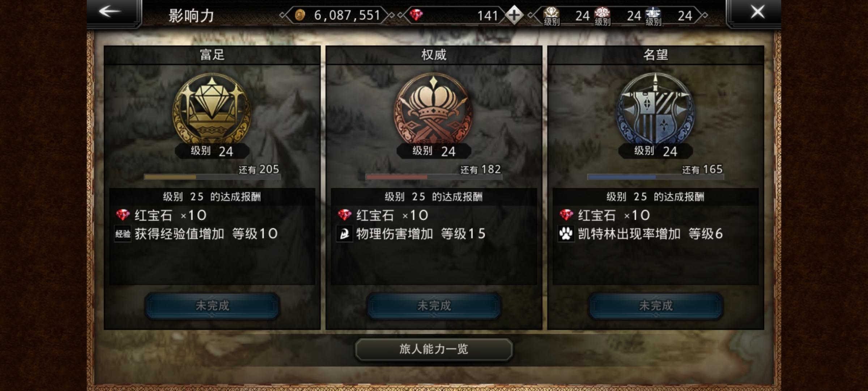This screenshot has width=868, height=391.
Task: Tap the back arrow icon
Action: point(110,12)
